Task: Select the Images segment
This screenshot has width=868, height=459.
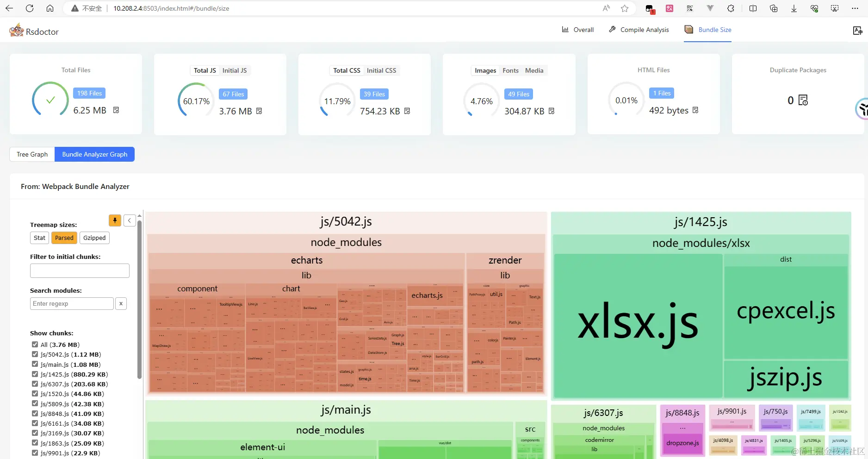Action: [x=485, y=70]
